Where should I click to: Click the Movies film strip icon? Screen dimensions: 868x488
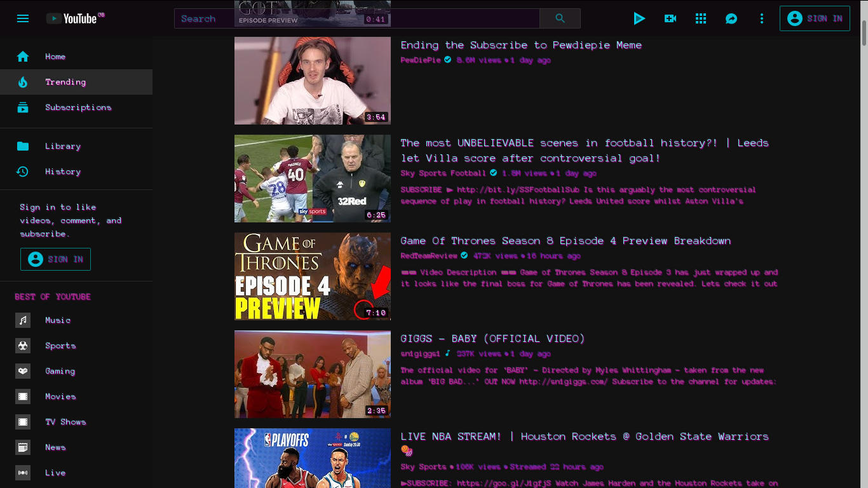pos(23,396)
